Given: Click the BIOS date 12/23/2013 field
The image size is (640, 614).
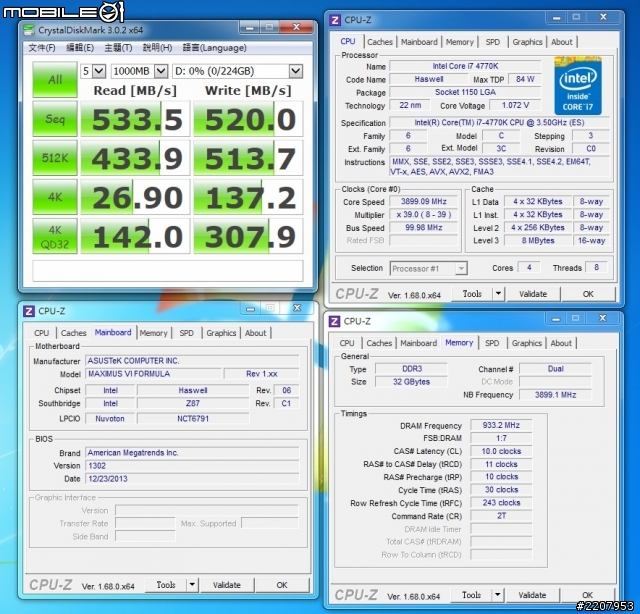Looking at the screenshot, I should coord(192,478).
